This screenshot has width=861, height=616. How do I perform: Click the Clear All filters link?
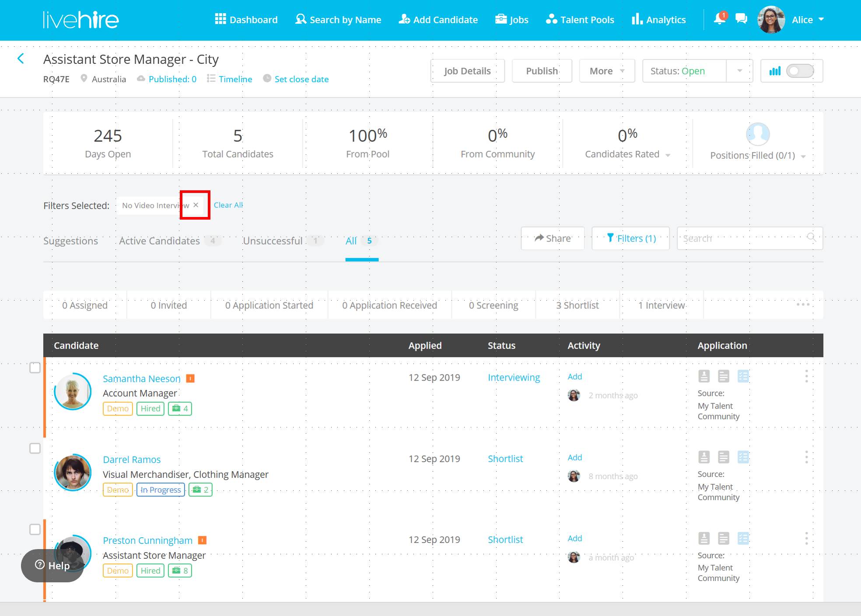(228, 205)
